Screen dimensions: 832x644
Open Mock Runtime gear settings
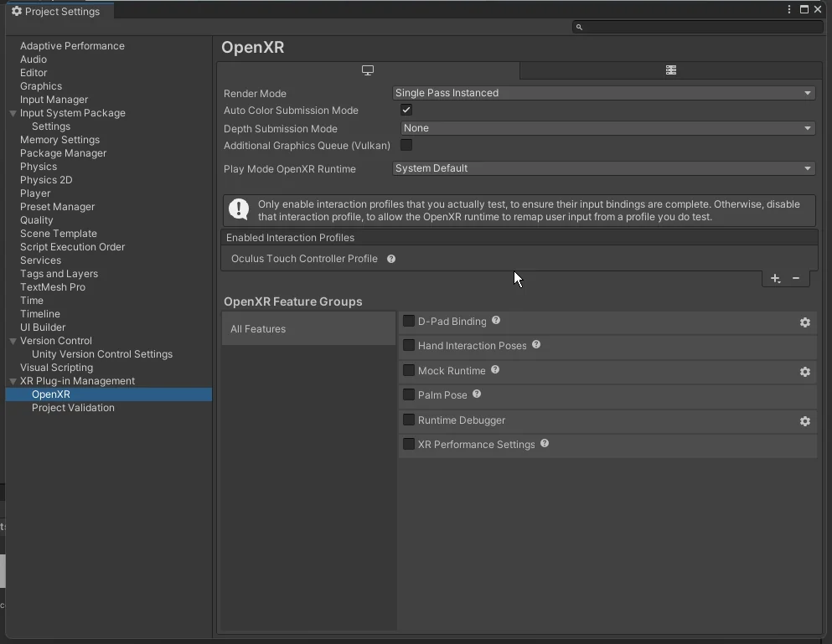click(804, 372)
